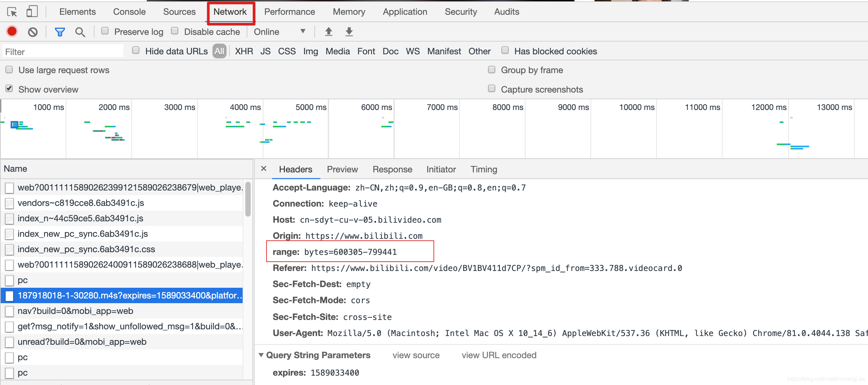The width and height of the screenshot is (868, 385).
Task: Close the request details pane
Action: tap(264, 169)
